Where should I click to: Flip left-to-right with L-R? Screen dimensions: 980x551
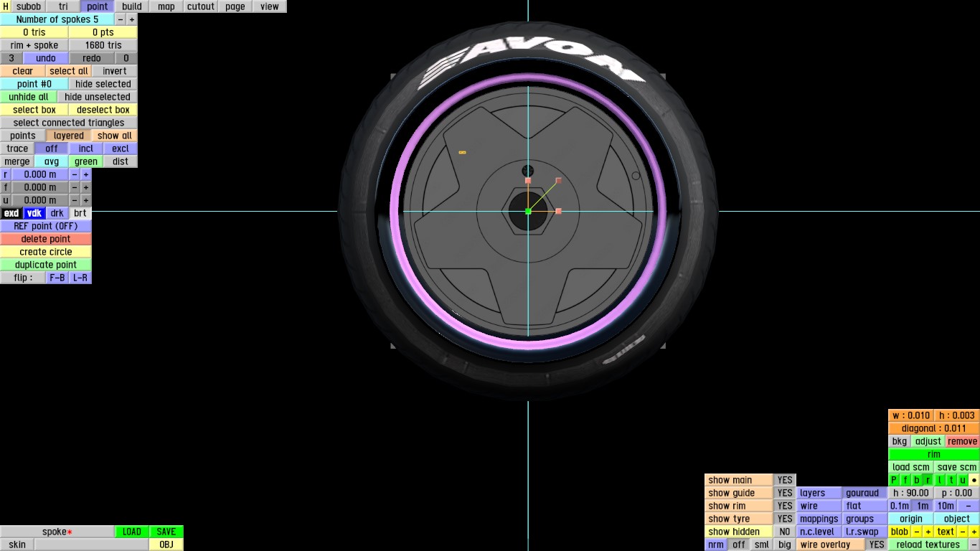click(80, 278)
